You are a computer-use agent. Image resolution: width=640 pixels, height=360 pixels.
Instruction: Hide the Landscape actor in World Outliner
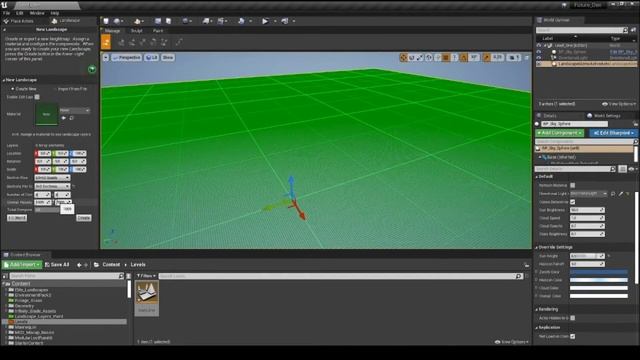(539, 64)
